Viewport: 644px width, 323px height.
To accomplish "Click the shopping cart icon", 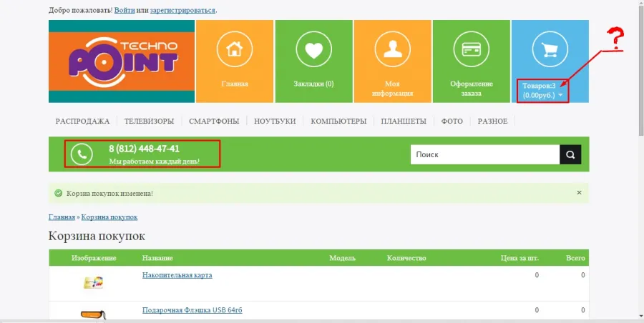I will click(x=550, y=49).
